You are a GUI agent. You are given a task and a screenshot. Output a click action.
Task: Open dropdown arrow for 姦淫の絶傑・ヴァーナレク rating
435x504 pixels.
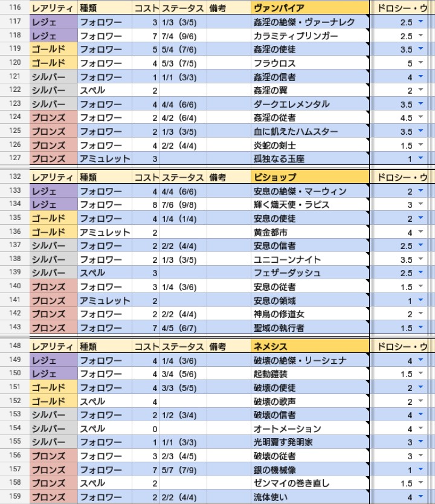click(x=420, y=22)
